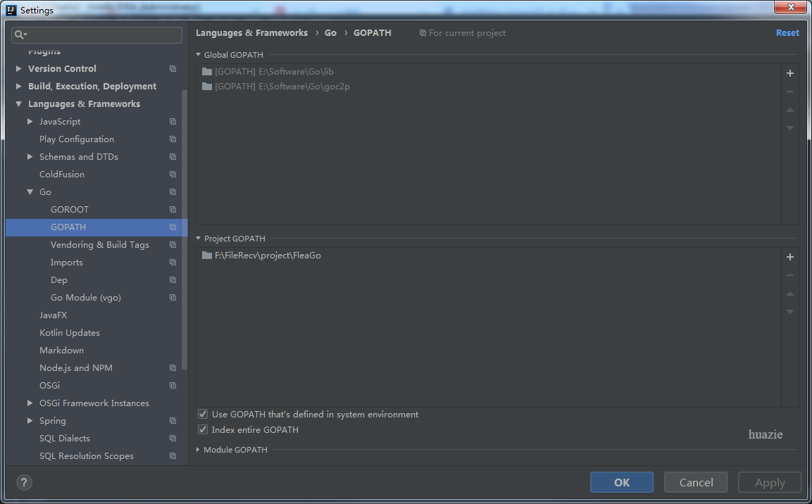812x504 pixels.
Task: Collapse the Project GOPATH section
Action: 199,238
